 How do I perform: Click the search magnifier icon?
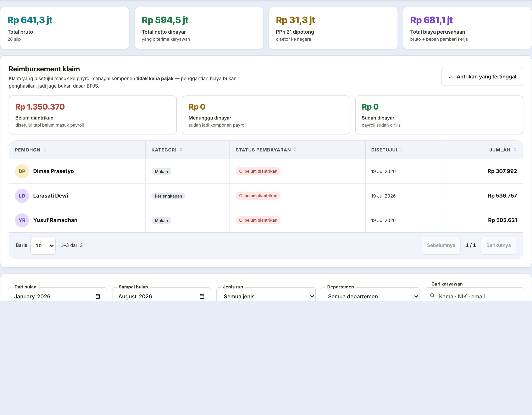pyautogui.click(x=432, y=295)
